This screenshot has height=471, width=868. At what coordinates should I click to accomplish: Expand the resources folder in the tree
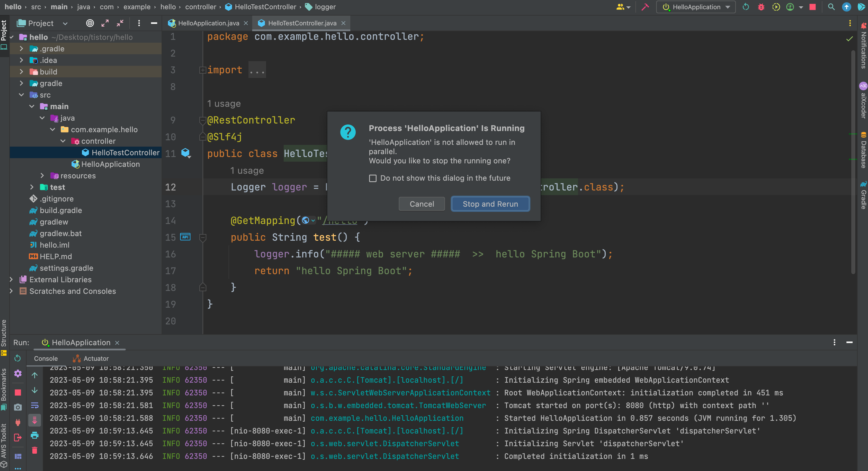click(42, 175)
